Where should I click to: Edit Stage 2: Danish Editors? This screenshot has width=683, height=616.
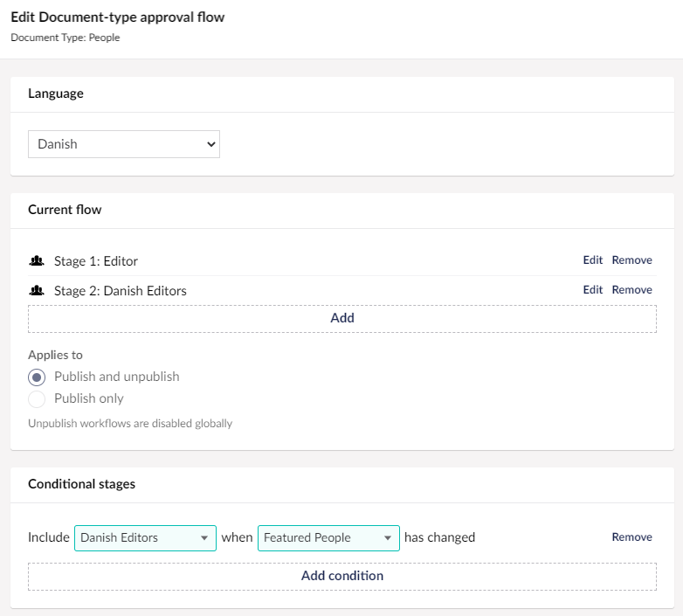pyautogui.click(x=592, y=290)
